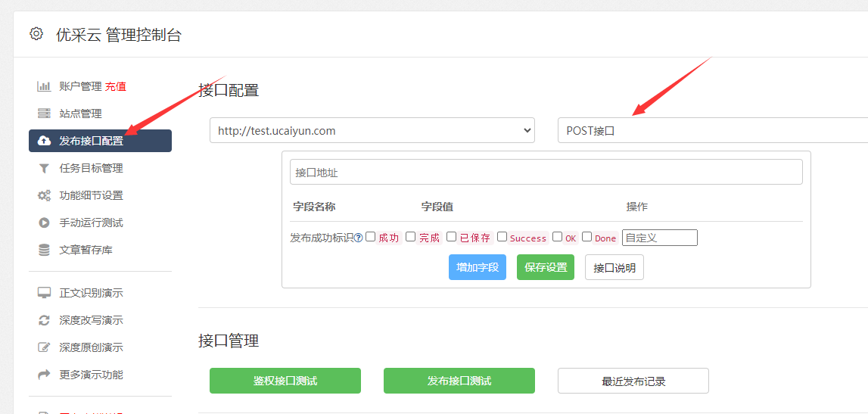This screenshot has height=414, width=868.
Task: Click the help icon next to 发布成功标识
Action: (x=358, y=238)
